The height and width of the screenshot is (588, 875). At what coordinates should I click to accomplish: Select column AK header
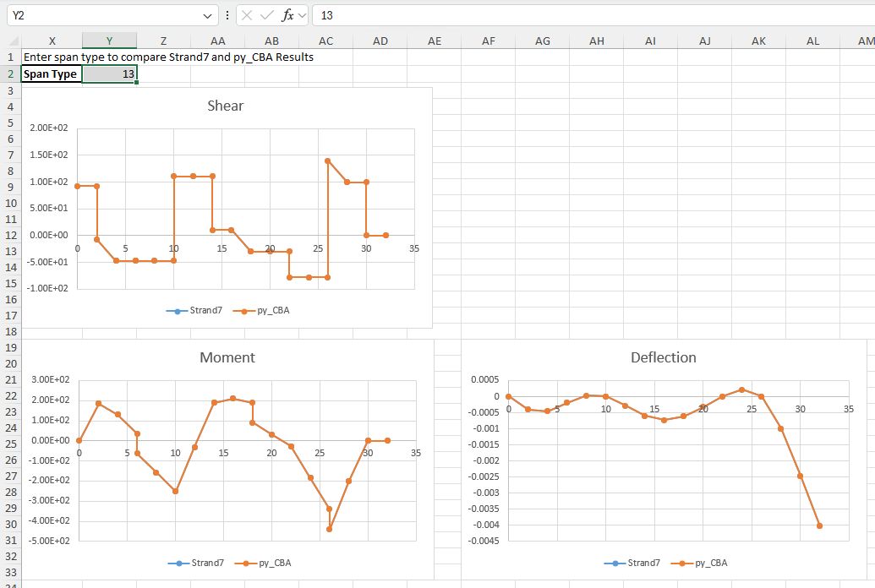coord(758,41)
